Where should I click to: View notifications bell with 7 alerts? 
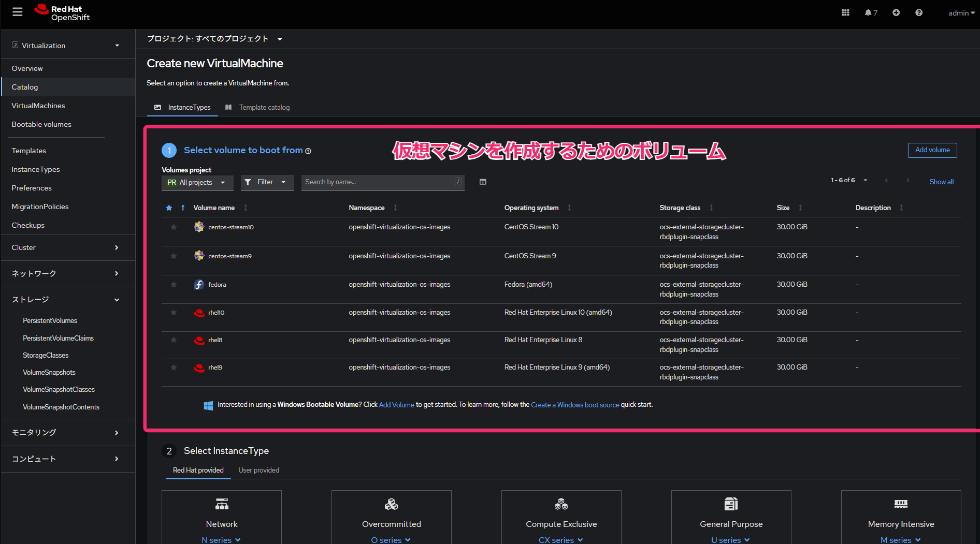click(871, 13)
